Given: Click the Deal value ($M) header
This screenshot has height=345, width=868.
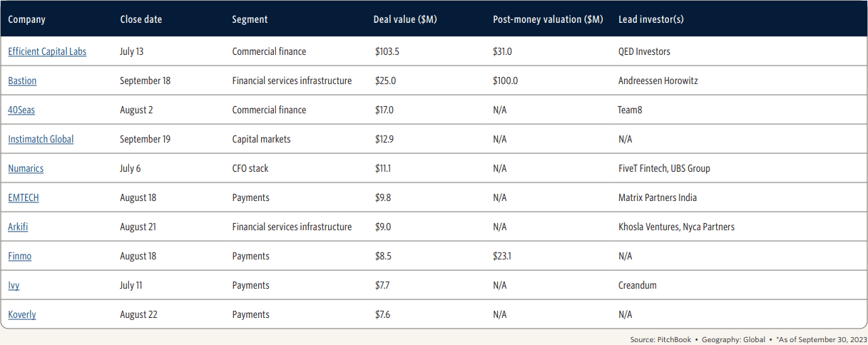Looking at the screenshot, I should click(x=405, y=19).
